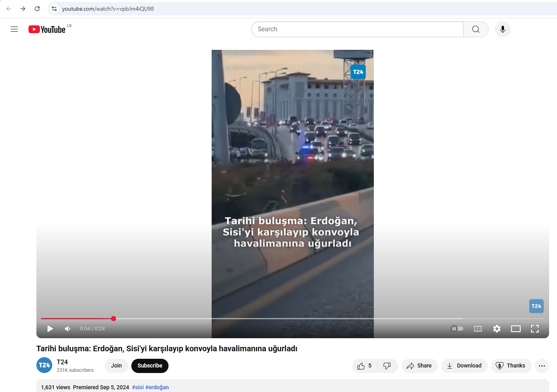557x392 pixels.
Task: Enter fullscreen mode
Action: [534, 329]
